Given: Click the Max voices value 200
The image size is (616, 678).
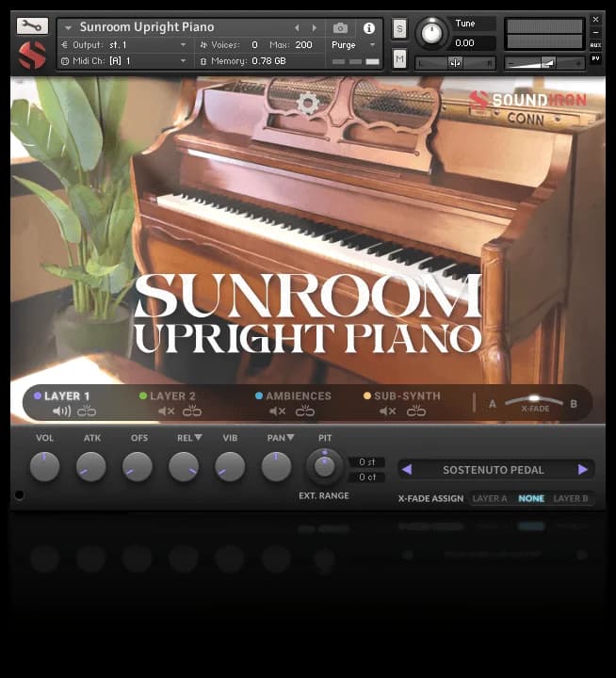Looking at the screenshot, I should click(303, 45).
